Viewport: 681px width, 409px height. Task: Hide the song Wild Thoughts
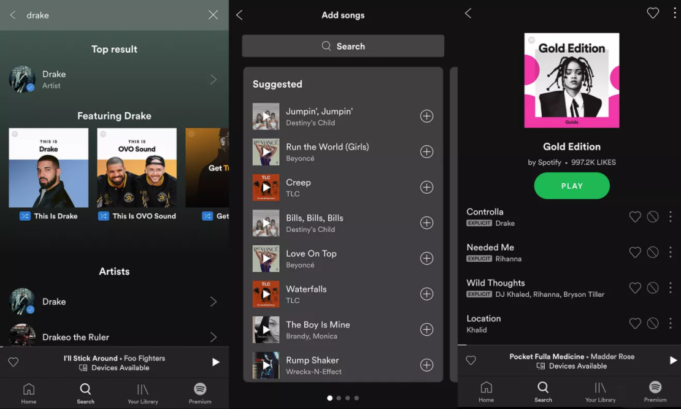click(x=653, y=288)
